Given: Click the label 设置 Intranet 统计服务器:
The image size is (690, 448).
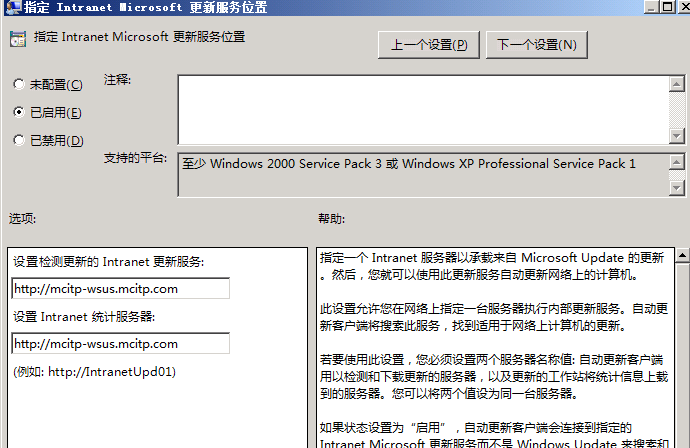Looking at the screenshot, I should point(84,317).
